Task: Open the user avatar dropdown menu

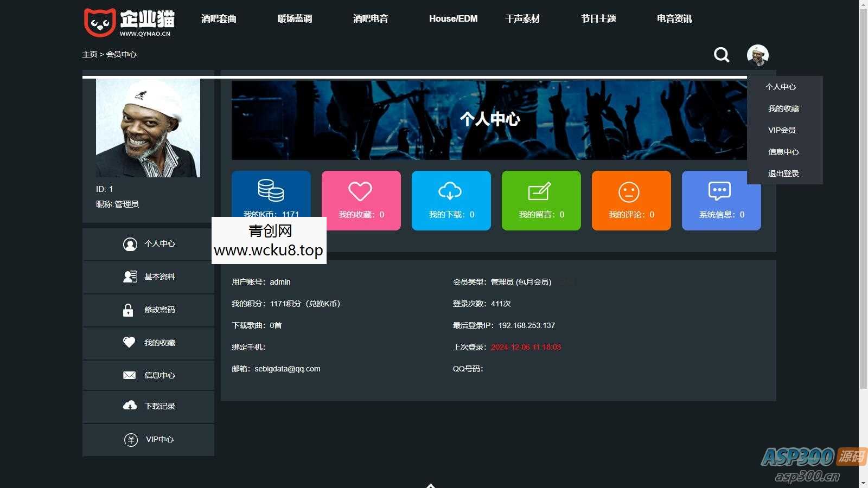Action: coord(757,55)
